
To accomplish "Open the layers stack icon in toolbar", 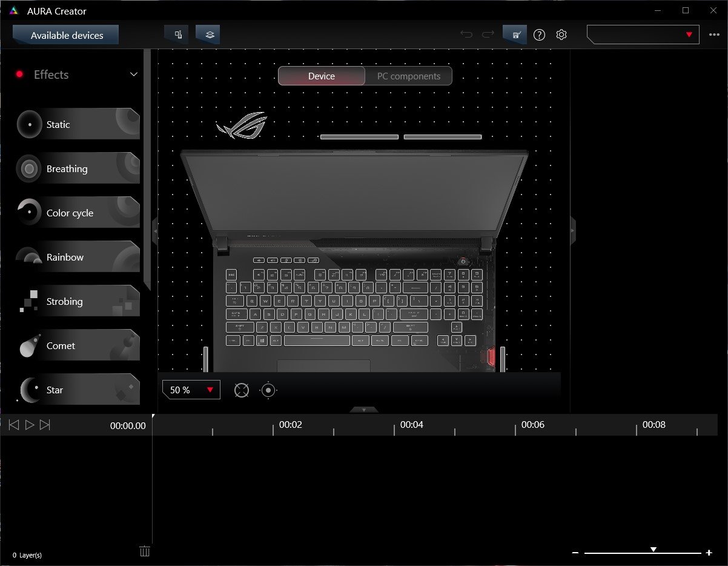I will [208, 35].
